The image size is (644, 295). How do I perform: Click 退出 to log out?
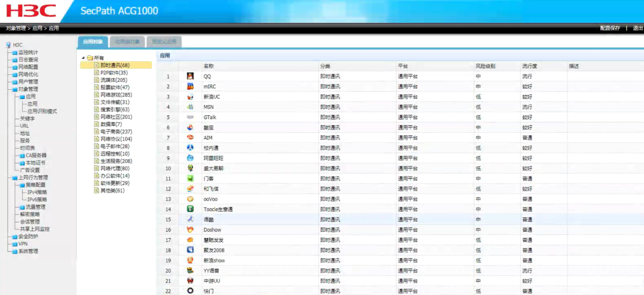638,28
